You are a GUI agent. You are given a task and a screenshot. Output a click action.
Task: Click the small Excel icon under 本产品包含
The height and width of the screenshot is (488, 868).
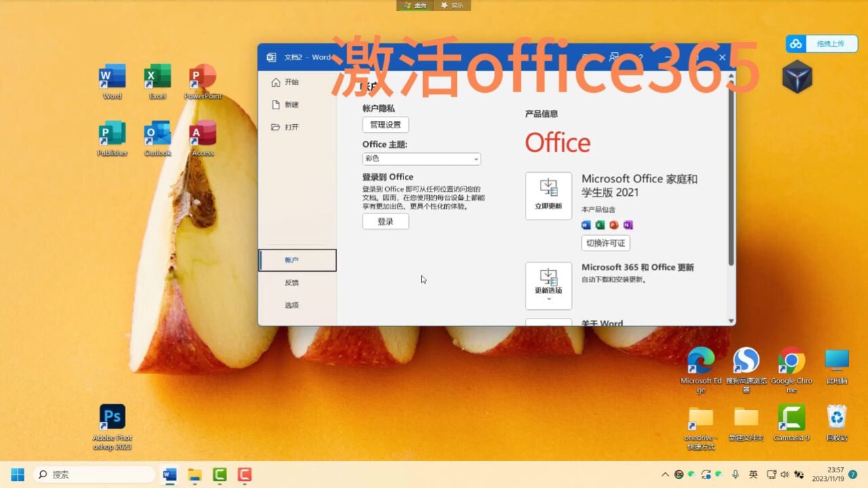coord(600,225)
